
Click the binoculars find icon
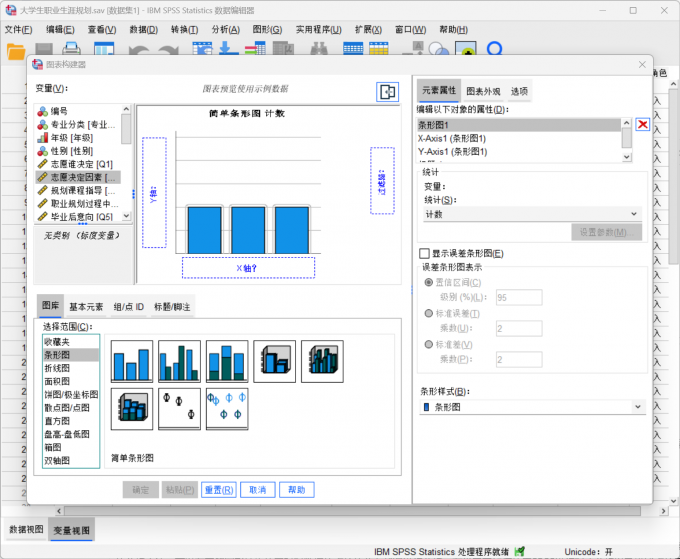[319, 49]
